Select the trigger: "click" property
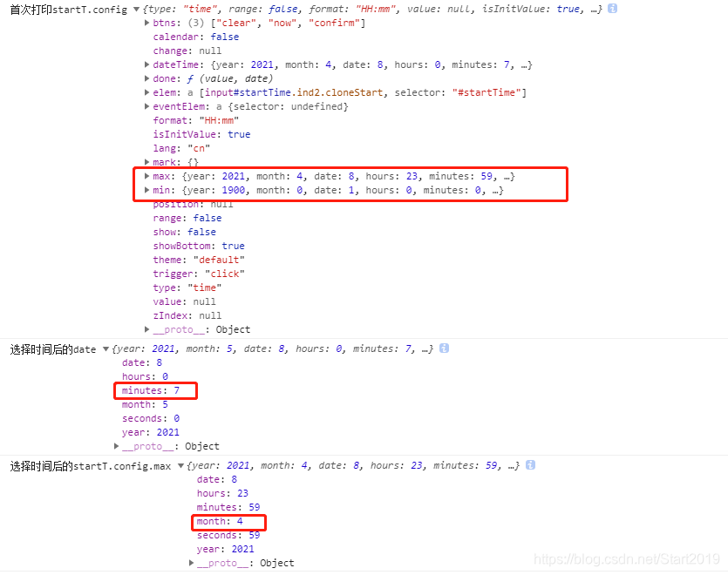 pos(199,274)
